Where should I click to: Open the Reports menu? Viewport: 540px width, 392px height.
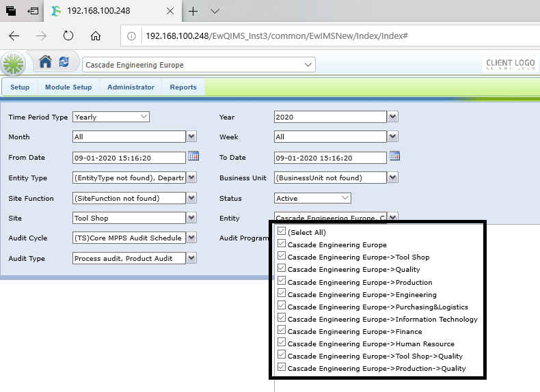pos(183,87)
